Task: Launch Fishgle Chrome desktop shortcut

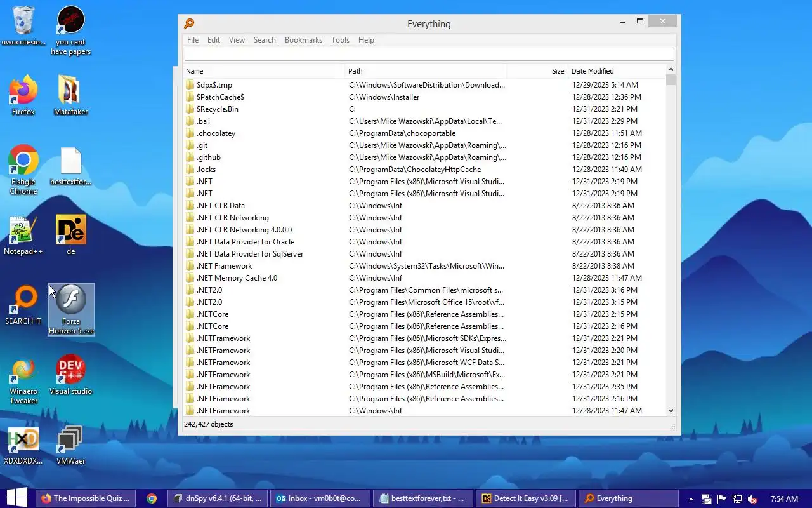Action: [x=23, y=170]
